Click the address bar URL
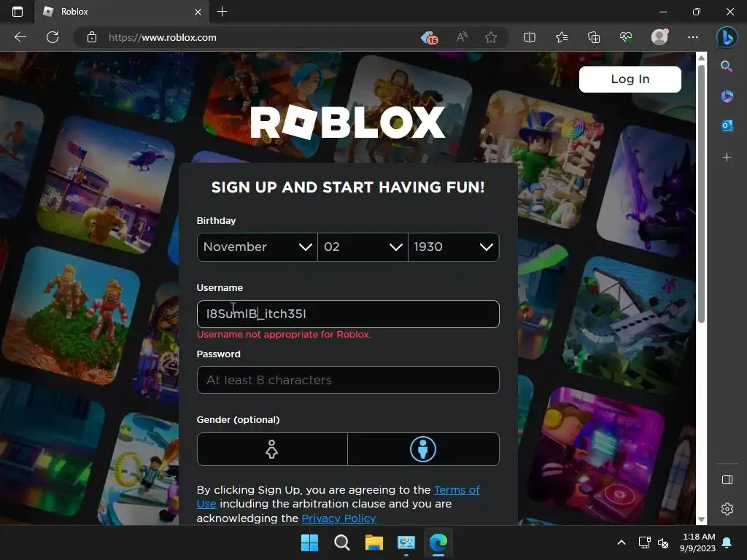This screenshot has width=747, height=560. 162,37
